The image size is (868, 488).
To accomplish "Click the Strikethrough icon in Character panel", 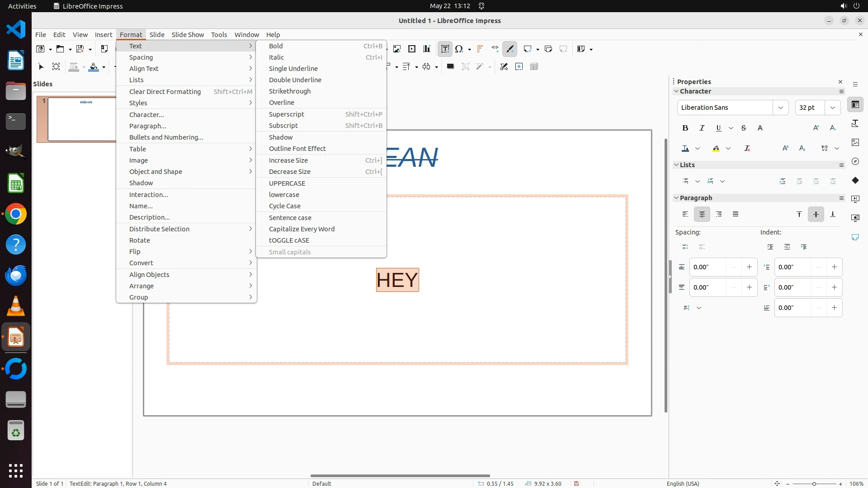I will coord(744,128).
